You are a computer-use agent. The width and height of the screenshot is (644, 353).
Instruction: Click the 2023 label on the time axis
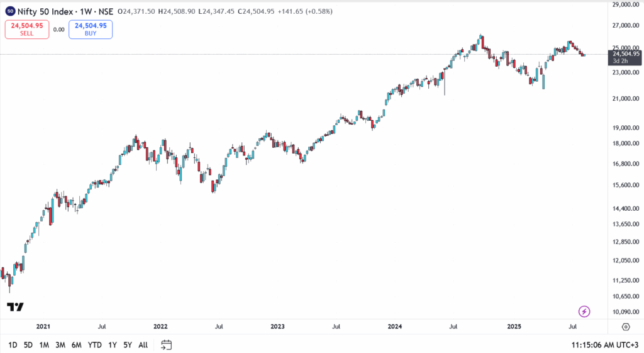tap(277, 327)
